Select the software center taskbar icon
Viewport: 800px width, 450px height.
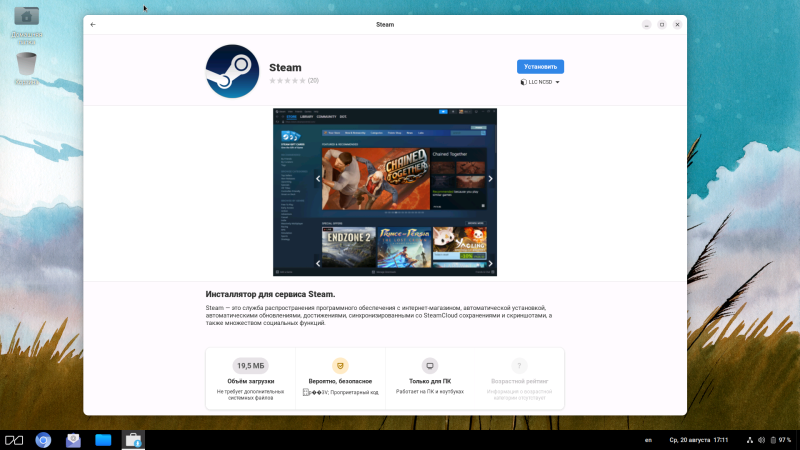click(132, 440)
